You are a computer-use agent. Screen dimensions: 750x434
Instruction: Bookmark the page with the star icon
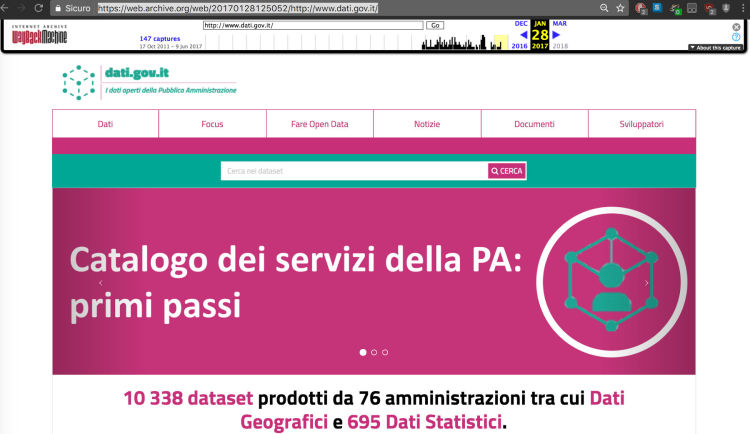(x=620, y=8)
